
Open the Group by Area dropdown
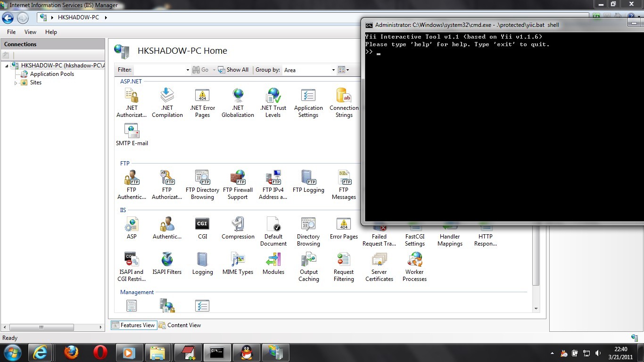pyautogui.click(x=333, y=70)
